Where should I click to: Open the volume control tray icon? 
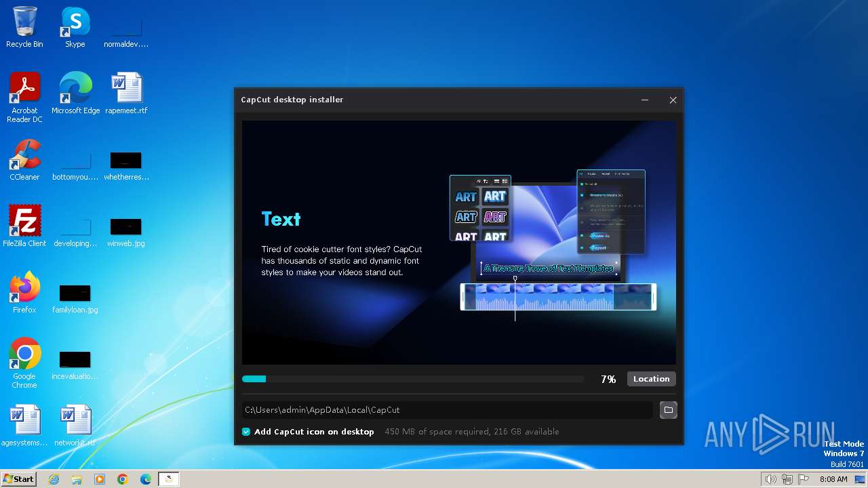(x=770, y=479)
